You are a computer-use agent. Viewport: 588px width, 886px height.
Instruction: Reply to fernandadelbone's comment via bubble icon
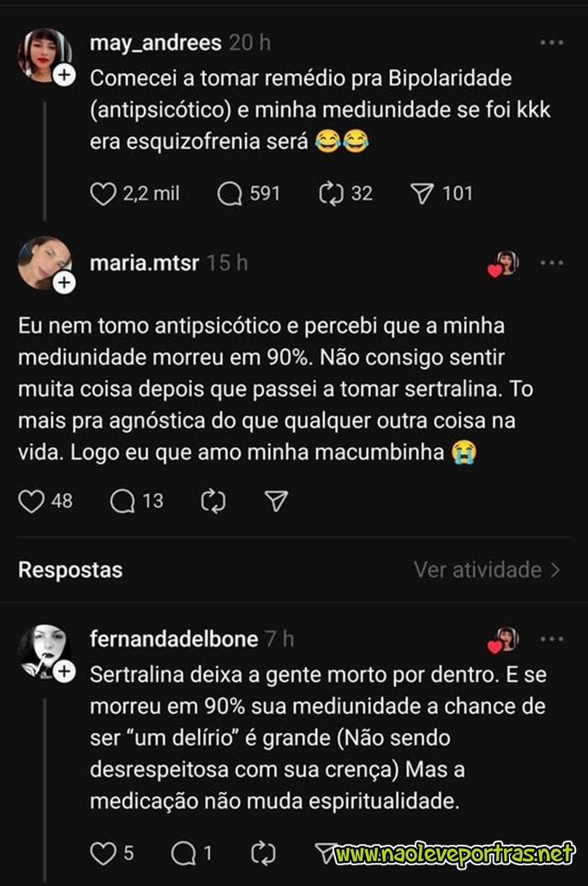(x=183, y=853)
